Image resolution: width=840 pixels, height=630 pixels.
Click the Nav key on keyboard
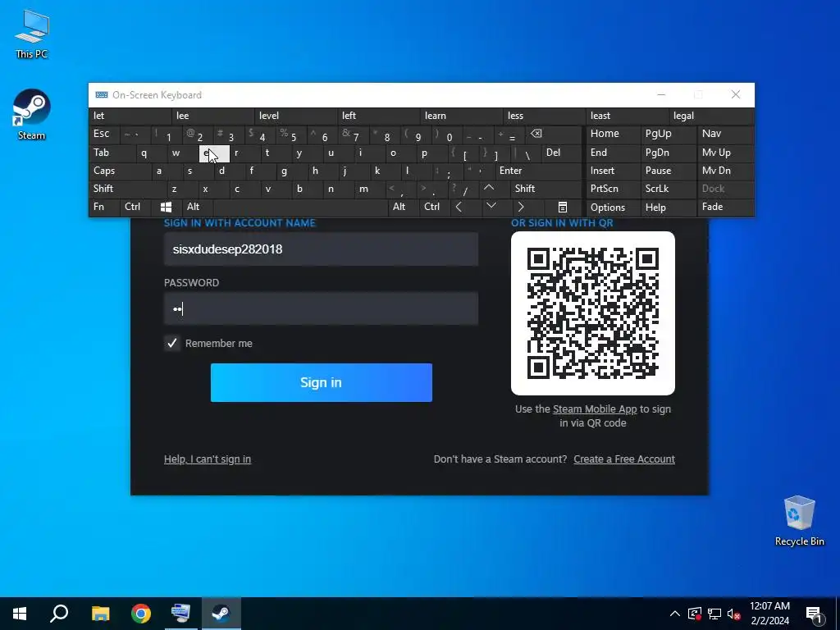pyautogui.click(x=725, y=134)
